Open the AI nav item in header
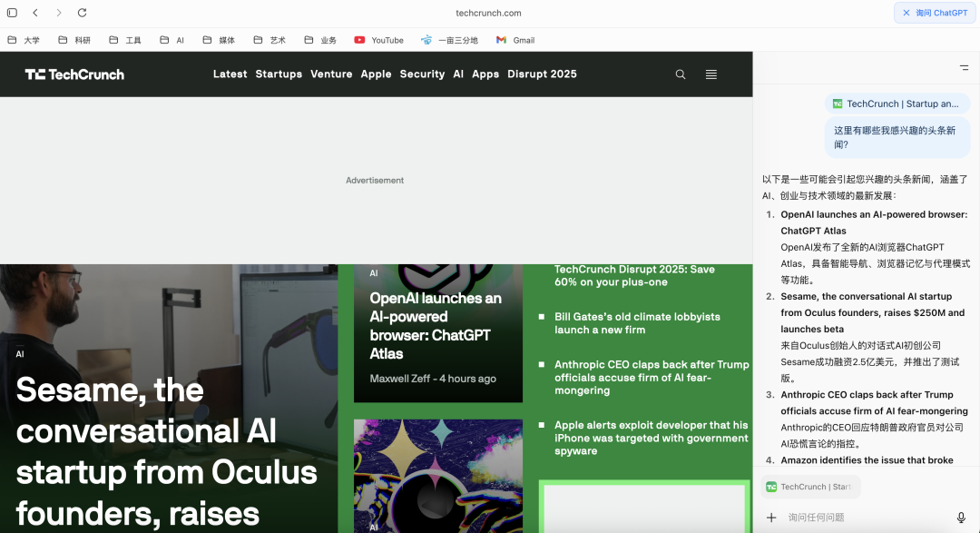 point(458,74)
